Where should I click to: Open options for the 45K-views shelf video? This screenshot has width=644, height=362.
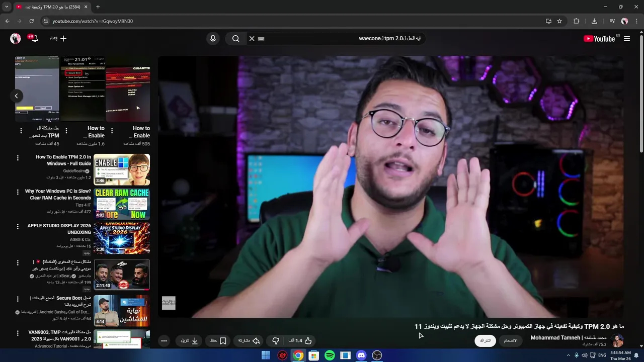point(21,131)
